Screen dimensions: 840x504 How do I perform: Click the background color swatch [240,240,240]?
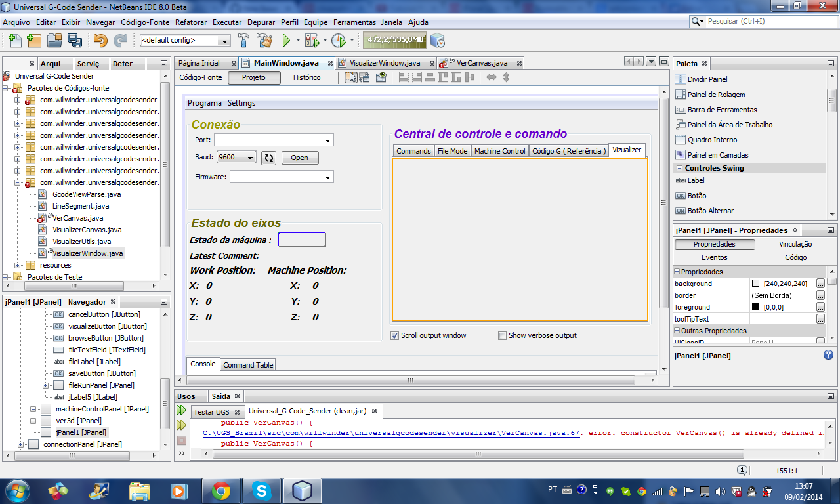point(755,283)
